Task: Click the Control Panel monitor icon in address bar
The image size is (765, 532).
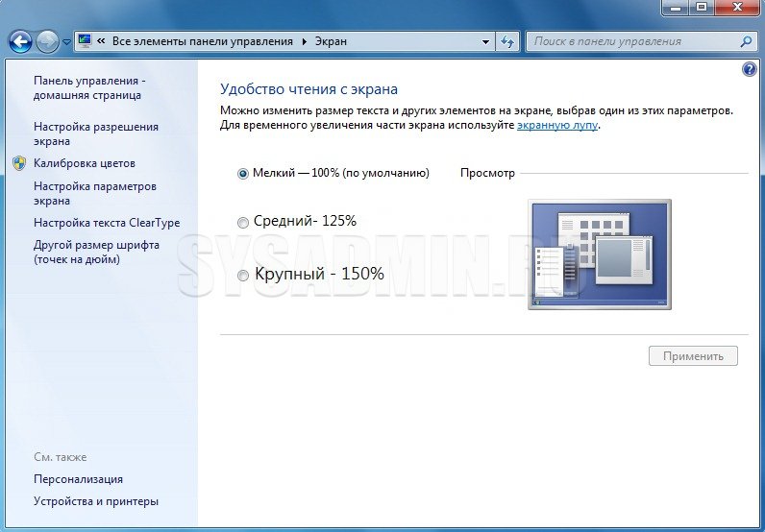Action: tap(85, 41)
